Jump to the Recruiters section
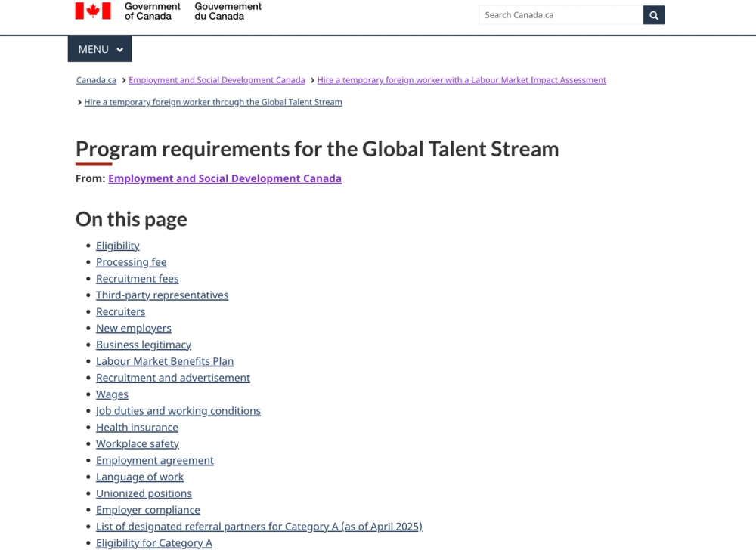This screenshot has width=756, height=550. tap(120, 311)
